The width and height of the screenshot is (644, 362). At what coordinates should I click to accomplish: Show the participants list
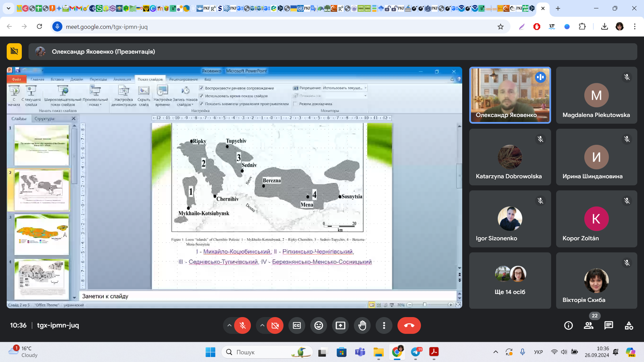coord(588,325)
